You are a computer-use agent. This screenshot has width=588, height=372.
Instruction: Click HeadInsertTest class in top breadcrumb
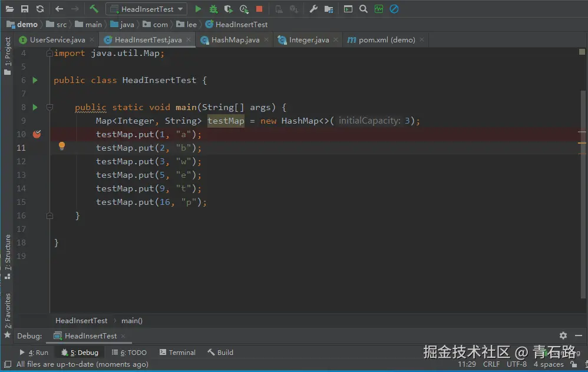[237, 25]
